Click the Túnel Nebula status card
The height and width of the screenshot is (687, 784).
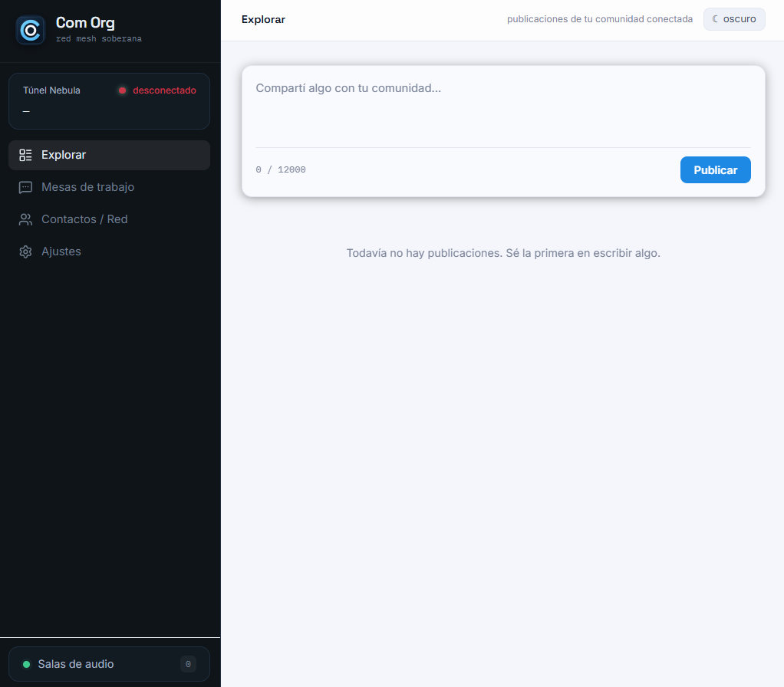tap(109, 101)
